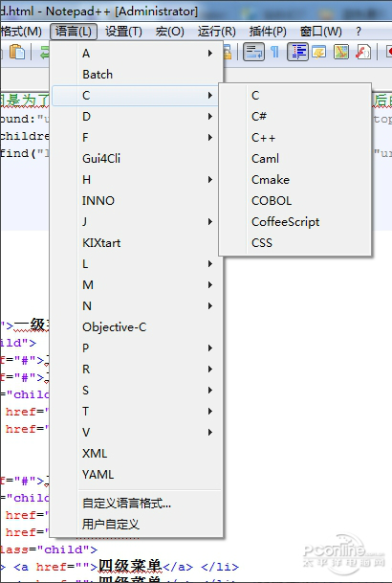392x583 pixels.
Task: Expand the M language submenu
Action: 137,285
